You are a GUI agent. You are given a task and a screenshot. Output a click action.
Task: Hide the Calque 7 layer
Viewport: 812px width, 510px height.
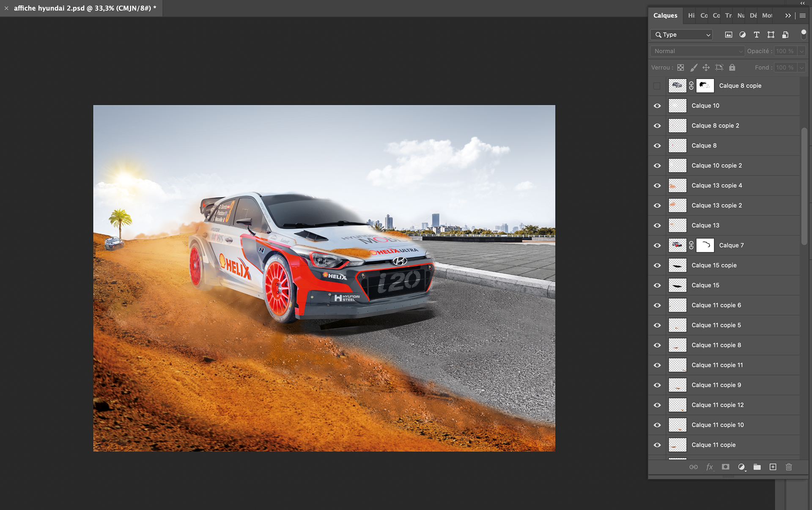[x=657, y=245]
